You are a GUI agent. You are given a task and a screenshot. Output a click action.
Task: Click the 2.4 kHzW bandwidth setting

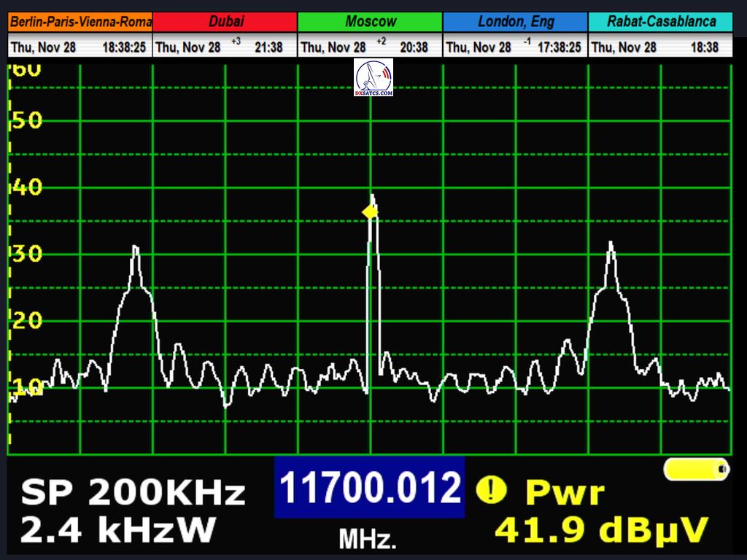117,529
